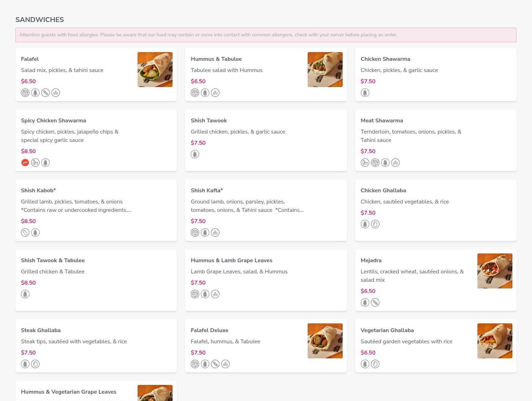Open the Mejadra sandwich photo

point(495,271)
